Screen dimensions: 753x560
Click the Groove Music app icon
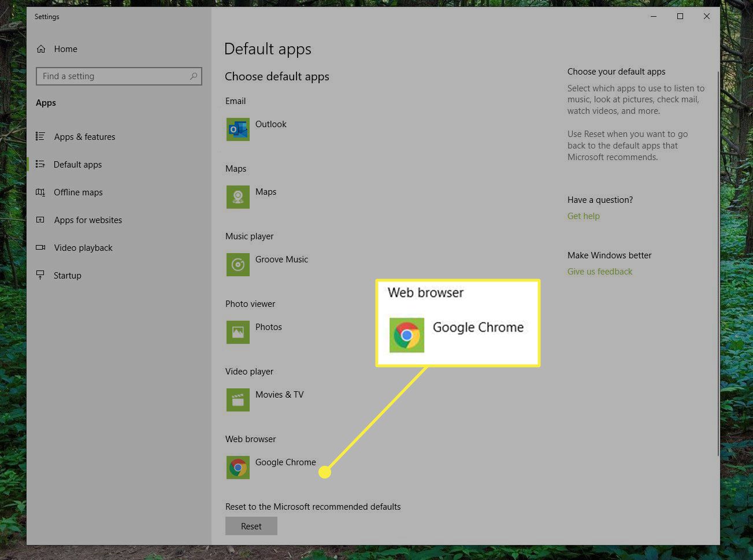point(238,265)
